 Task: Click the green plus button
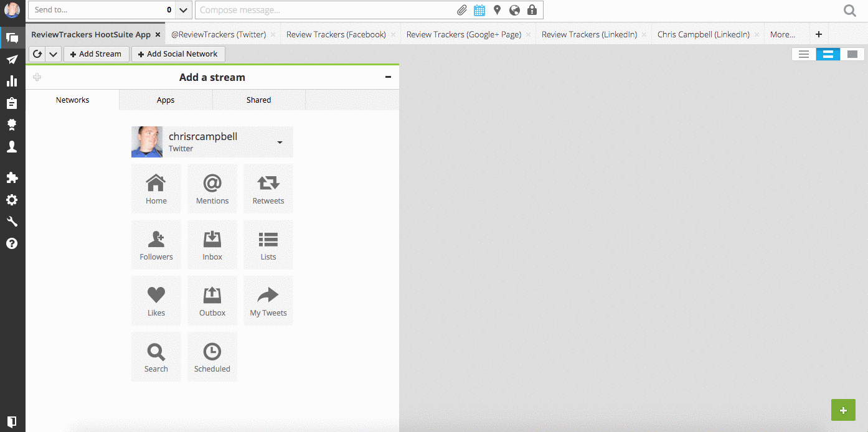[x=843, y=410]
